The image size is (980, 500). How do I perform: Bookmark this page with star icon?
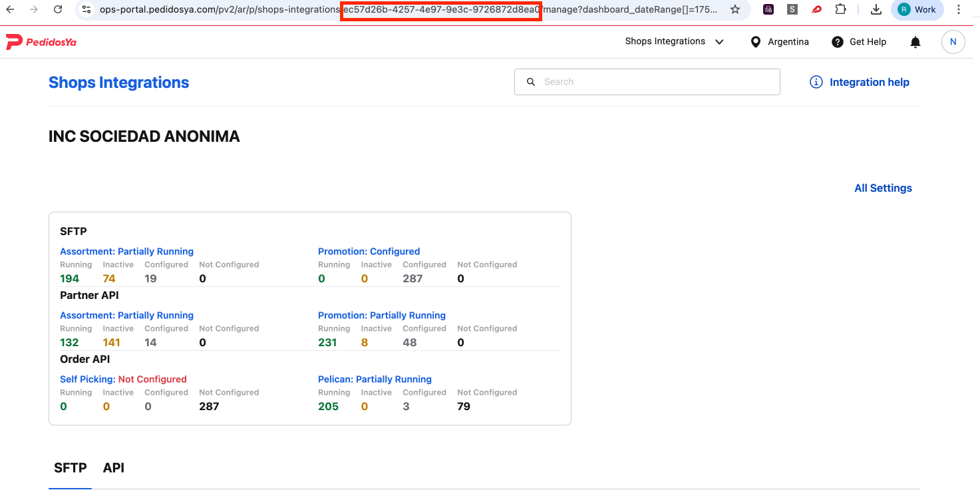735,9
